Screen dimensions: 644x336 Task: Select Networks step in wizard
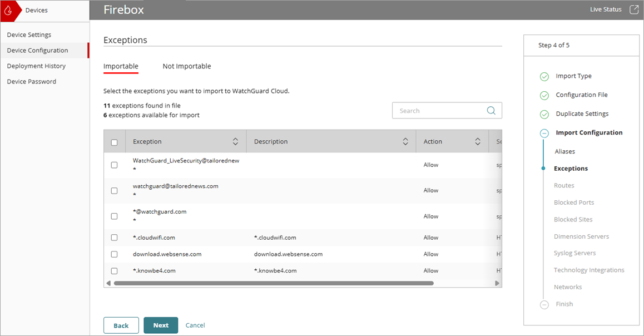568,287
